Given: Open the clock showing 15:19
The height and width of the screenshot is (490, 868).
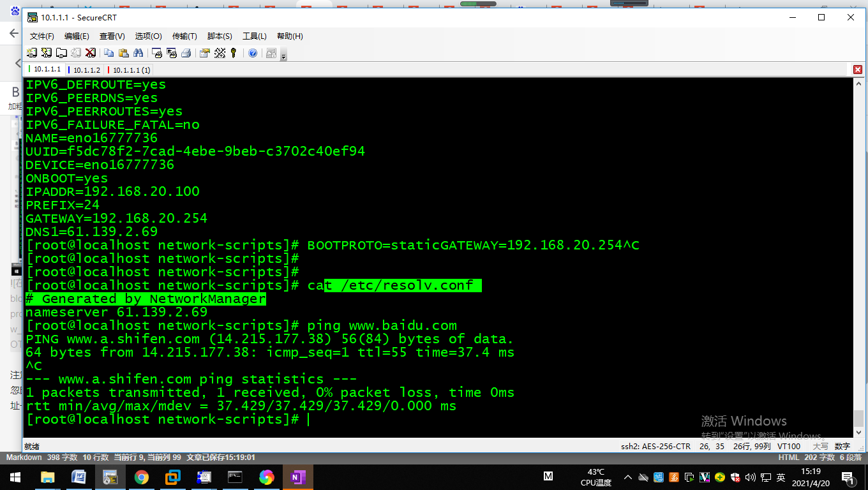Looking at the screenshot, I should (811, 477).
